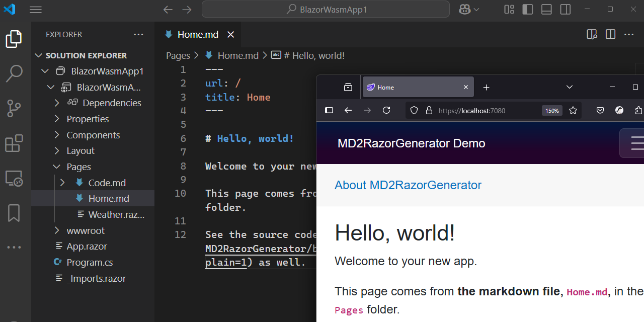644x322 pixels.
Task: Expand the Code.md file node
Action: tap(63, 183)
